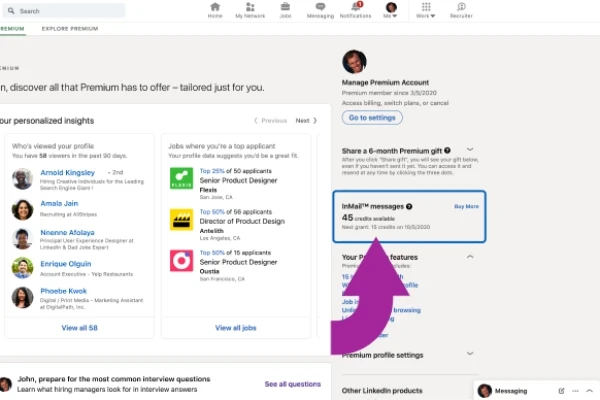Open the Work apps grid menu
The height and width of the screenshot is (400, 600).
[426, 10]
